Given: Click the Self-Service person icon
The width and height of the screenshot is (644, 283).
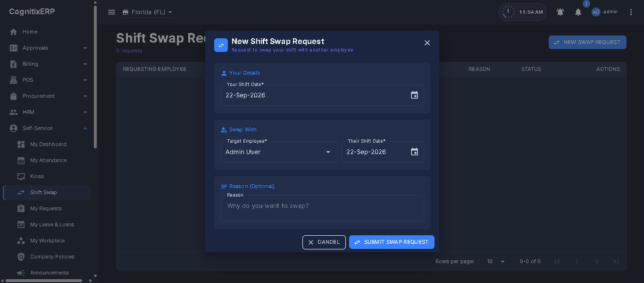Looking at the screenshot, I should tap(14, 128).
